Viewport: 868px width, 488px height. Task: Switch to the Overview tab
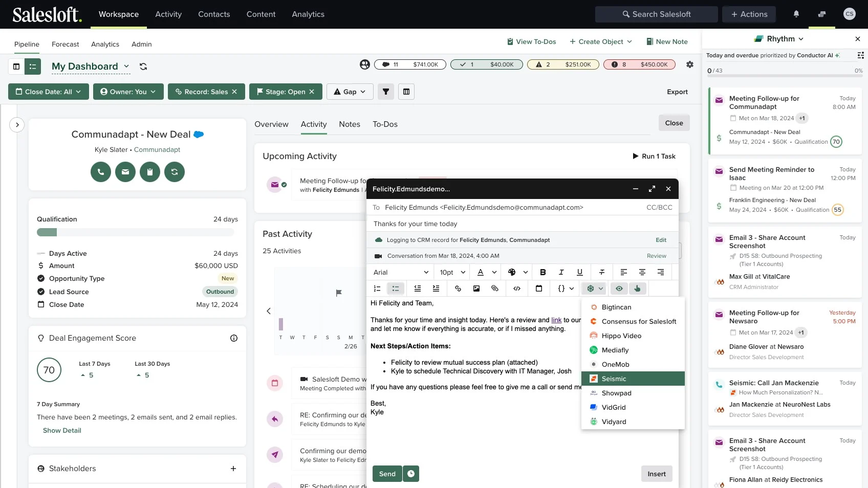(x=271, y=124)
